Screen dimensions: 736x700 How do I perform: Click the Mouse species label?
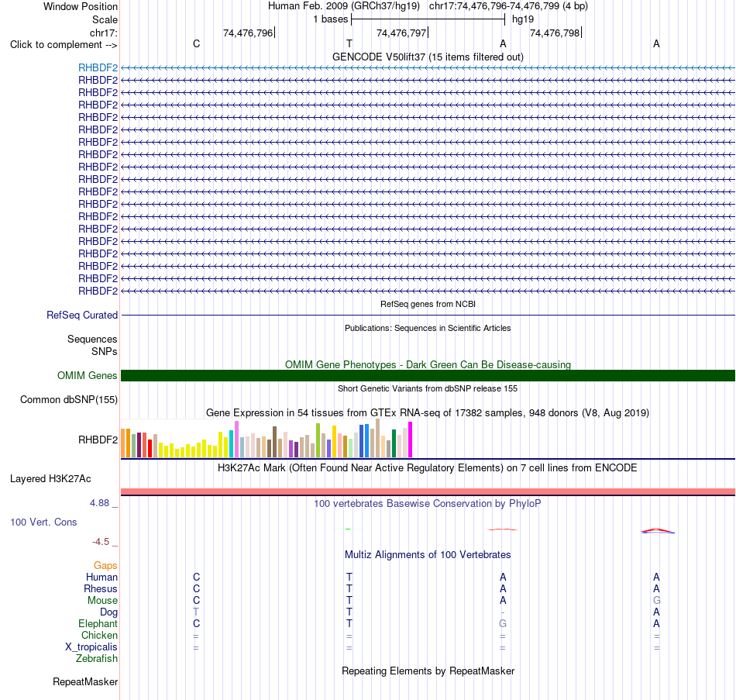tap(102, 601)
